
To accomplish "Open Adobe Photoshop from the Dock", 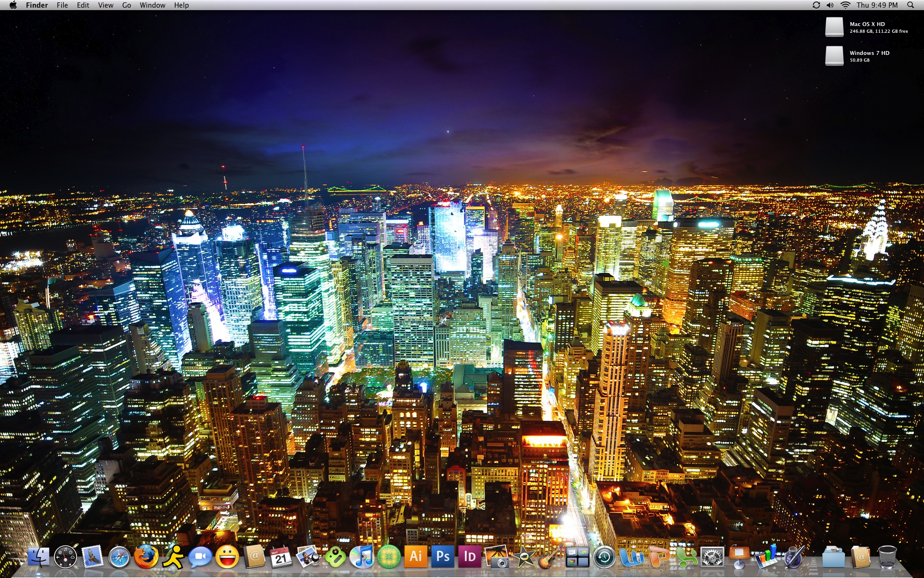I will pos(442,557).
